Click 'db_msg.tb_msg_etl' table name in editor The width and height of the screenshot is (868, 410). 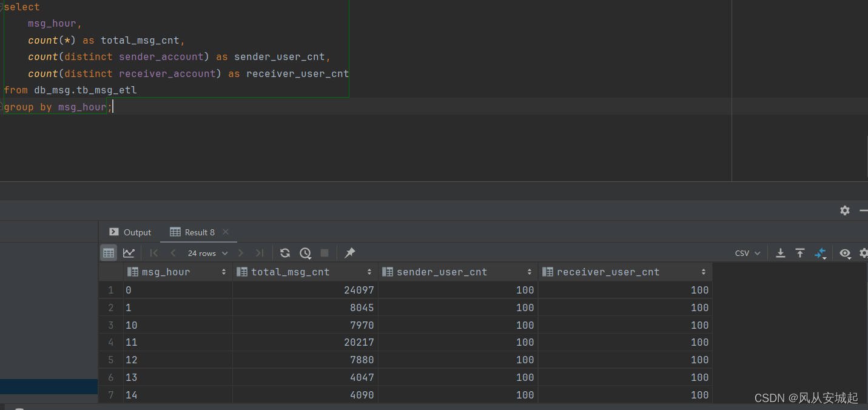tap(86, 90)
